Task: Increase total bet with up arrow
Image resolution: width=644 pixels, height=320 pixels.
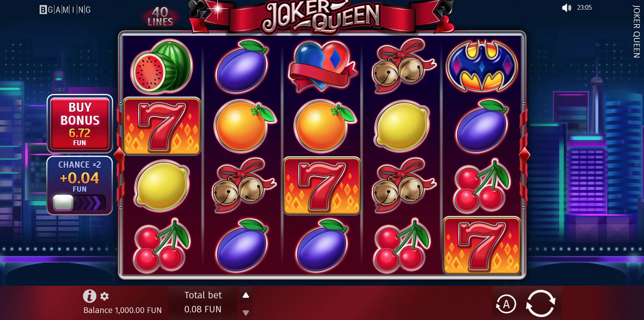Action: click(246, 295)
